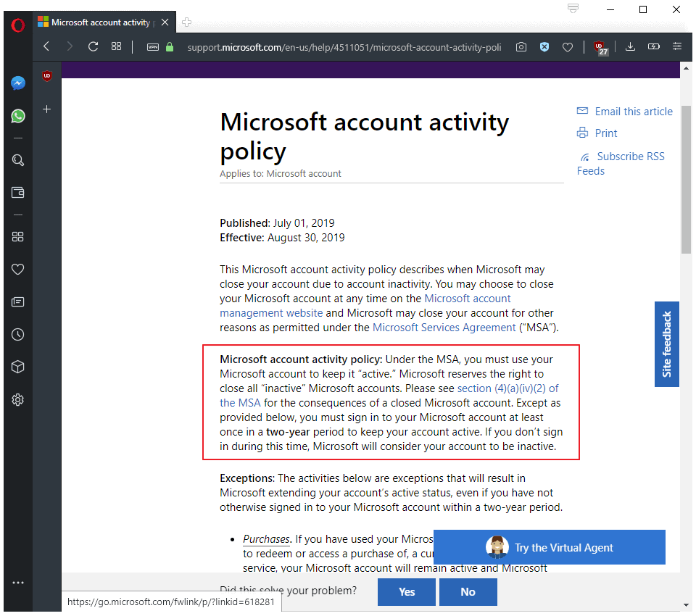Viewport: 696px width, 616px height.
Task: Answer No to problem solved
Action: click(x=468, y=591)
